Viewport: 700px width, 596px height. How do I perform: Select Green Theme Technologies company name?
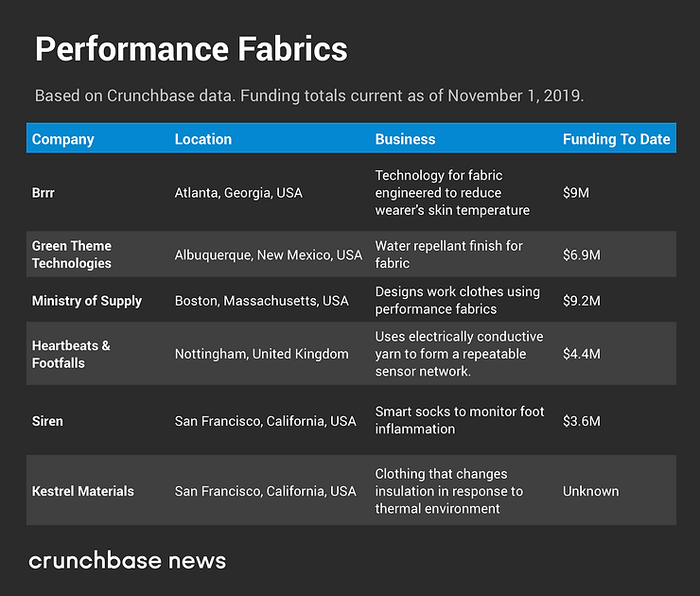(72, 254)
